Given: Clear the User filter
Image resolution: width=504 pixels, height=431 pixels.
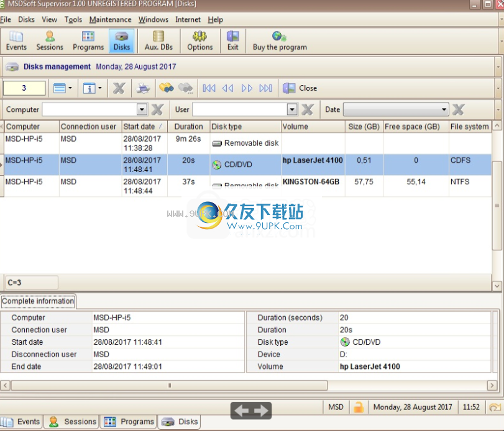Looking at the screenshot, I should [x=307, y=109].
